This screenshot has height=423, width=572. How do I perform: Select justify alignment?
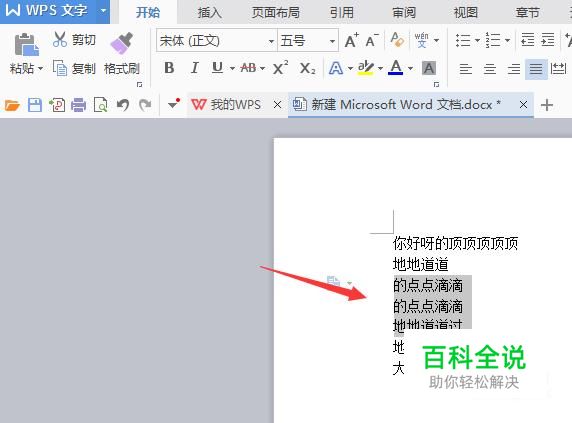(536, 69)
